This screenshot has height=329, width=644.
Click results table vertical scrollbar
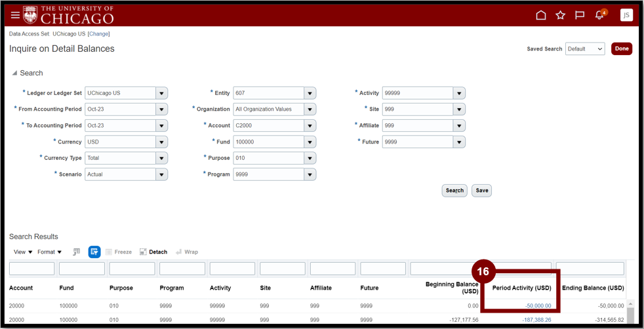(x=630, y=314)
